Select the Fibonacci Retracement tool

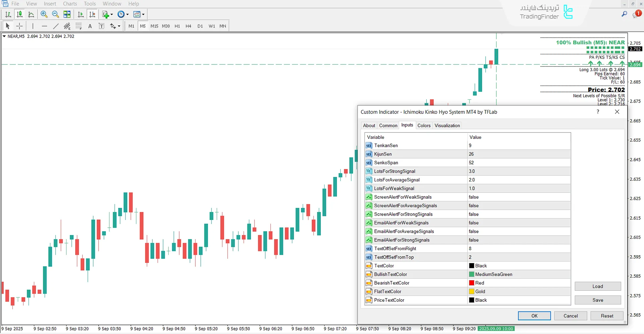pos(79,26)
